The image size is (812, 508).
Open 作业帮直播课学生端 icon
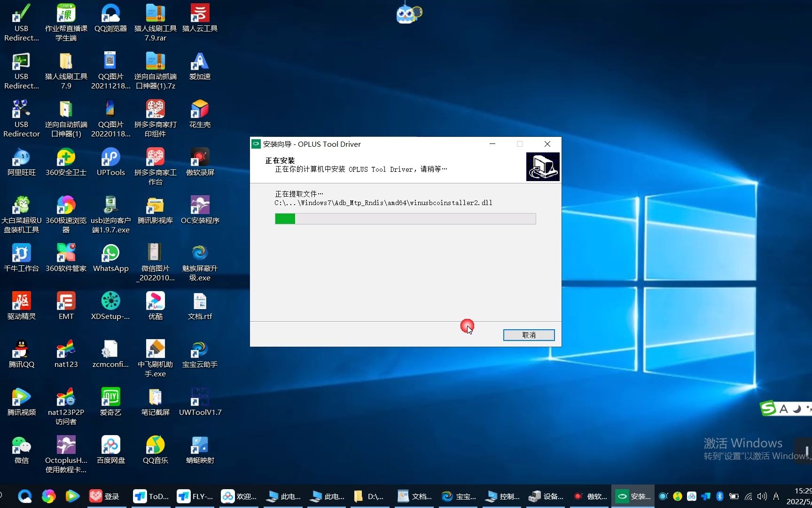[x=66, y=23]
